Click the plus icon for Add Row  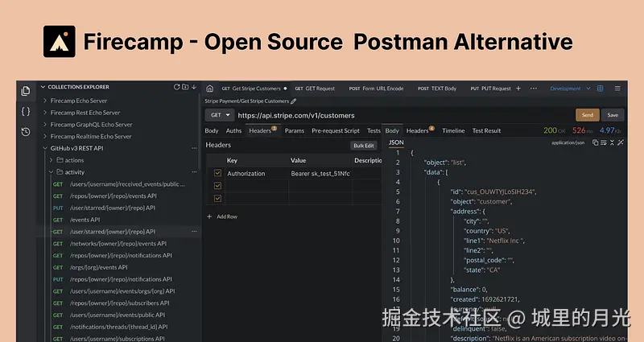(x=209, y=216)
